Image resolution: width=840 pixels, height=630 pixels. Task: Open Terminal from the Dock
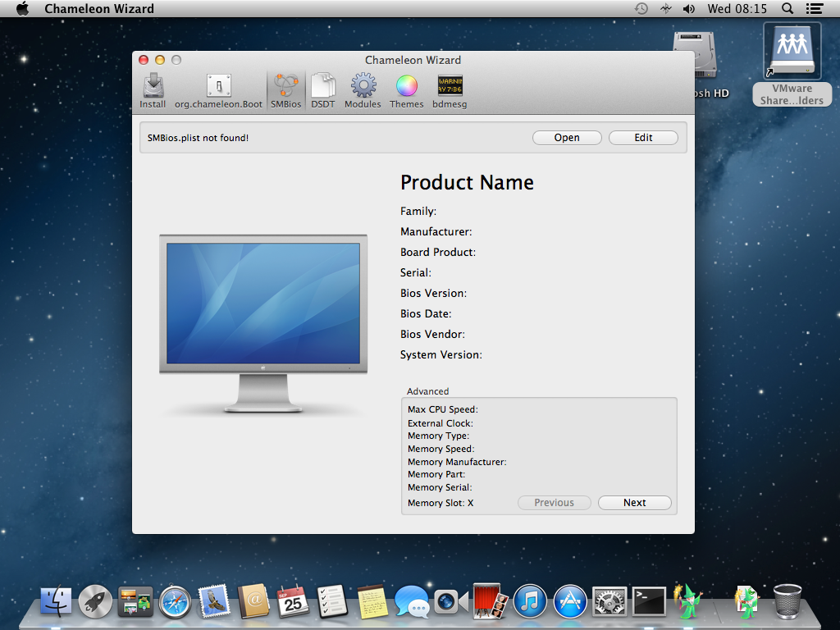[649, 602]
